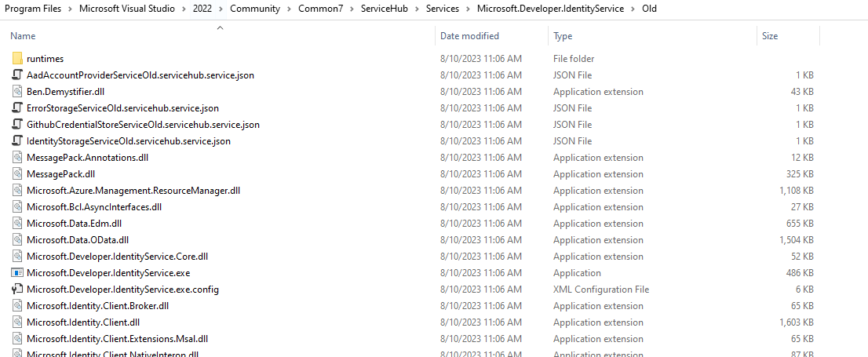Image resolution: width=868 pixels, height=357 pixels.
Task: Navigate to the ServiceHub breadcrumb folder
Action: coord(385,9)
